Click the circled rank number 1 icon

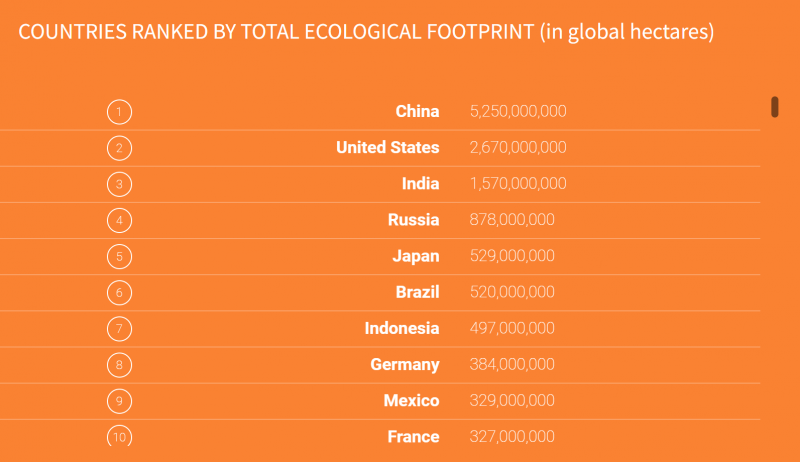[x=119, y=111]
